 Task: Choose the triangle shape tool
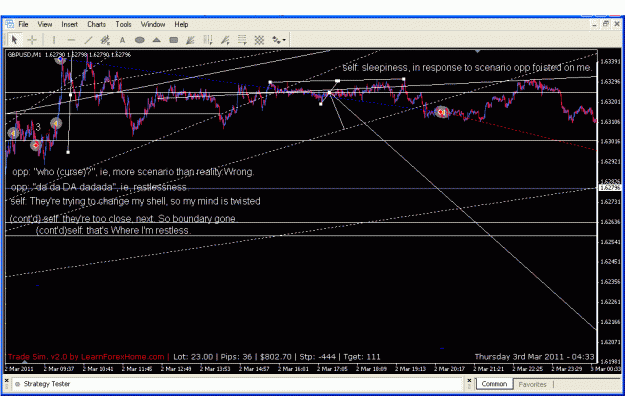tap(157, 40)
